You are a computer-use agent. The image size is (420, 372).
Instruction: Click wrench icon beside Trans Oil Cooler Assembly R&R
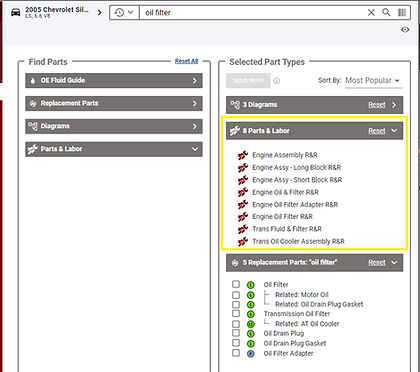click(x=243, y=241)
